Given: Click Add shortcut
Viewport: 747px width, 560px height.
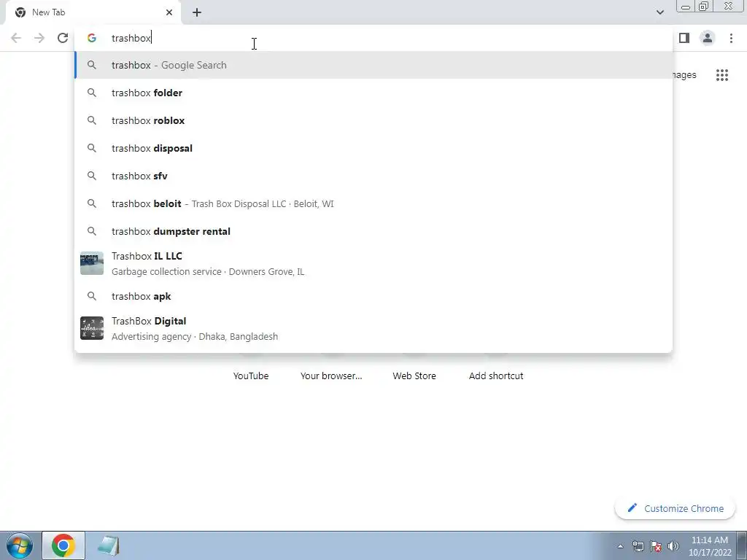Looking at the screenshot, I should [496, 376].
